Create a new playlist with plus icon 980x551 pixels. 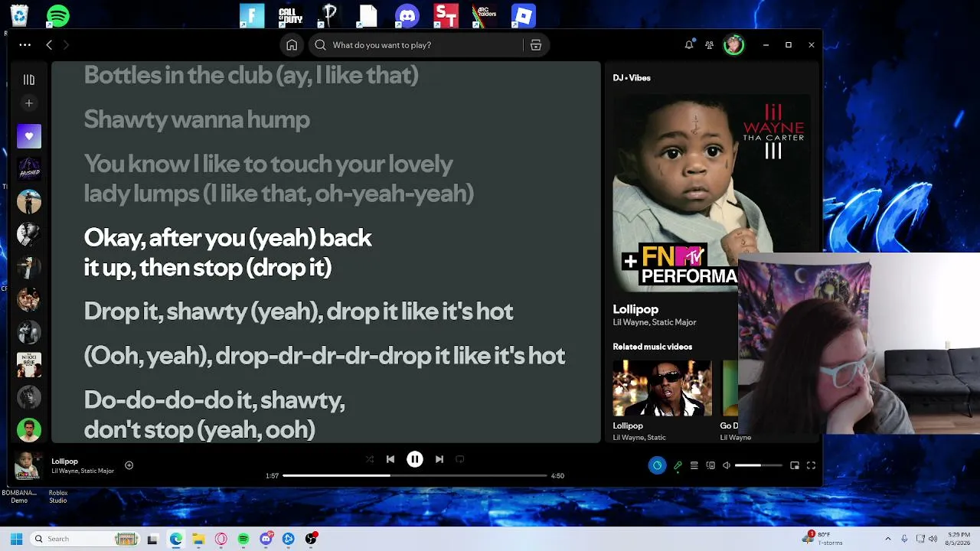29,103
